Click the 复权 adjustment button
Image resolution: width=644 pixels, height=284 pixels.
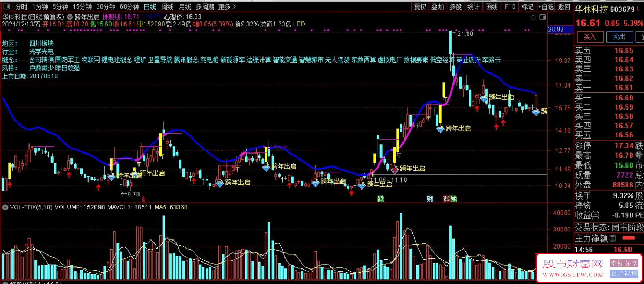(x=420, y=7)
